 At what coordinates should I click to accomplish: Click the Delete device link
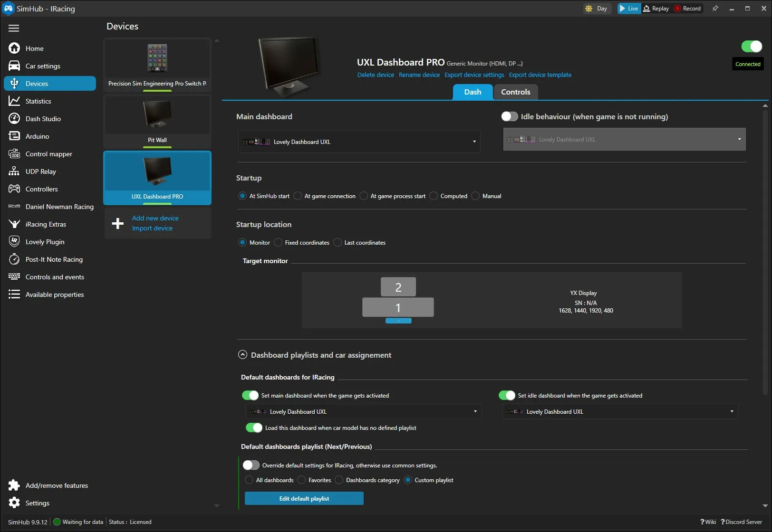(x=376, y=75)
